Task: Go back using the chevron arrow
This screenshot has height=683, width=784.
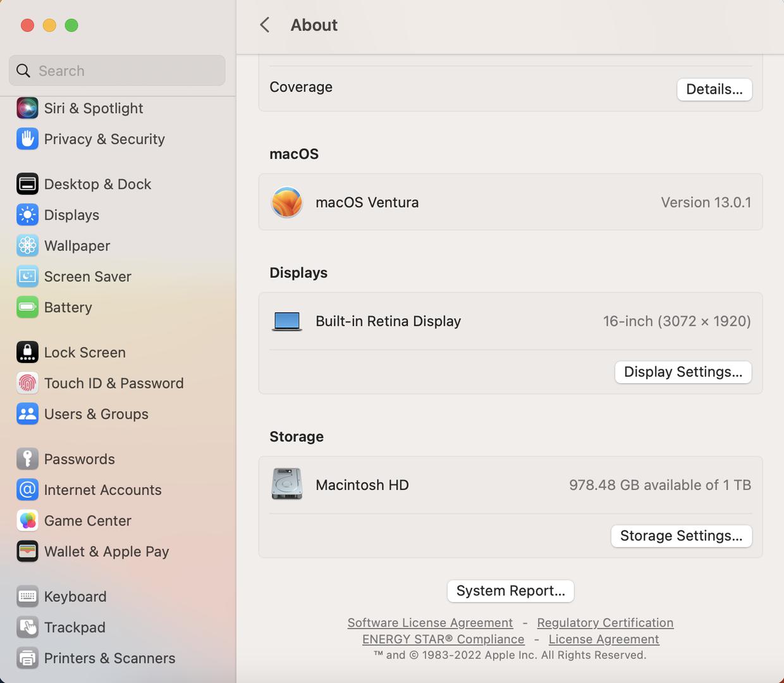Action: (265, 25)
